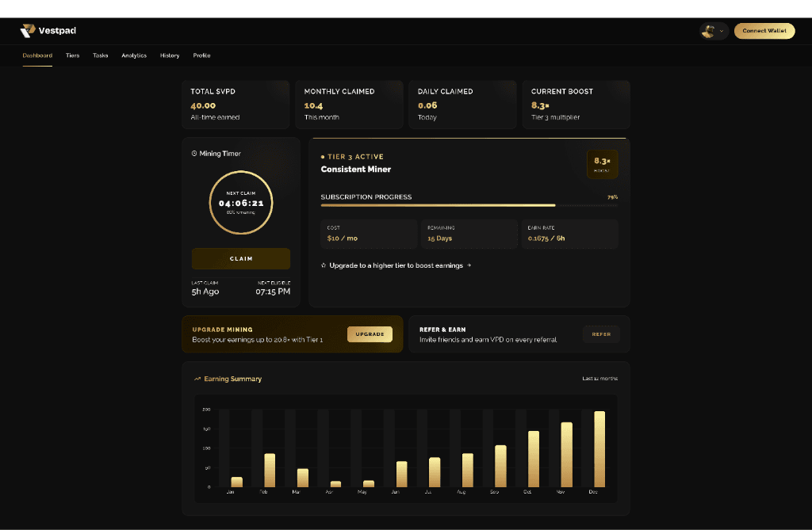The width and height of the screenshot is (812, 530).
Task: Select the Last 12 months filter
Action: 599,379
